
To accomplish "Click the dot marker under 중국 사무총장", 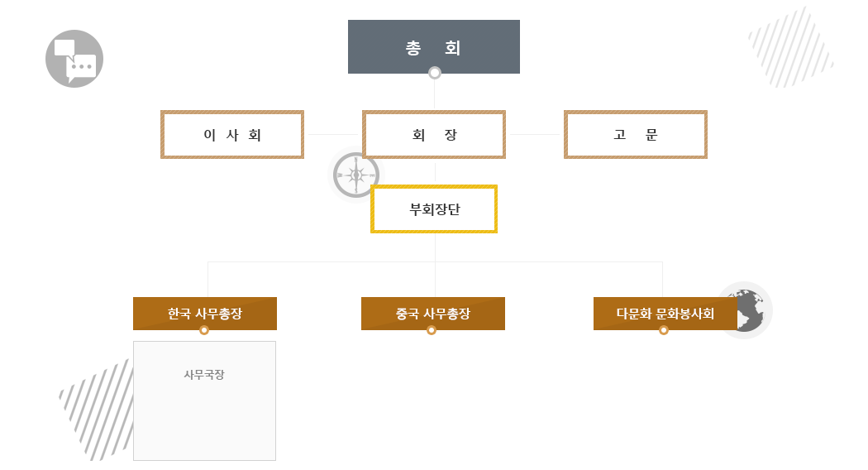I will click(x=432, y=330).
